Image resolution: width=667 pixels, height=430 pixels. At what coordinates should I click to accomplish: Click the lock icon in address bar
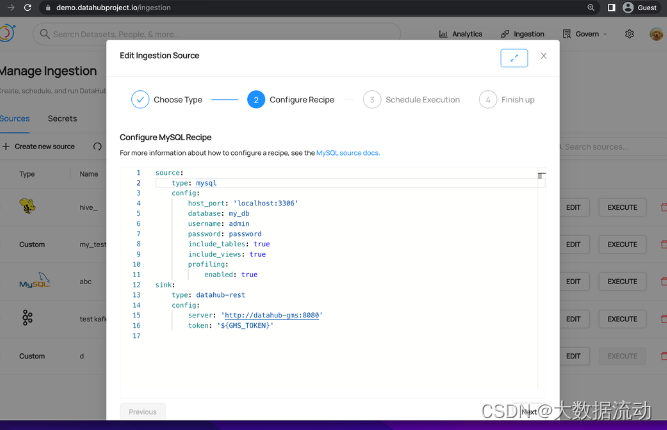coord(48,8)
